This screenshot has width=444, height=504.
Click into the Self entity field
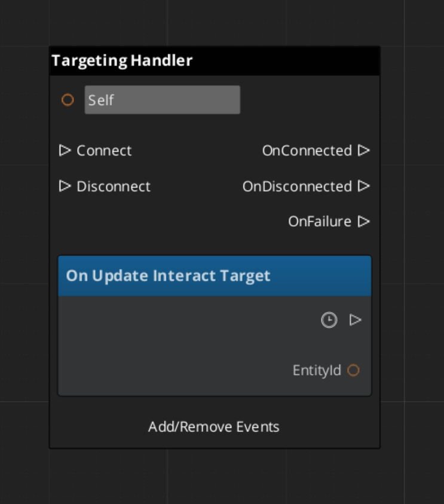pos(162,100)
